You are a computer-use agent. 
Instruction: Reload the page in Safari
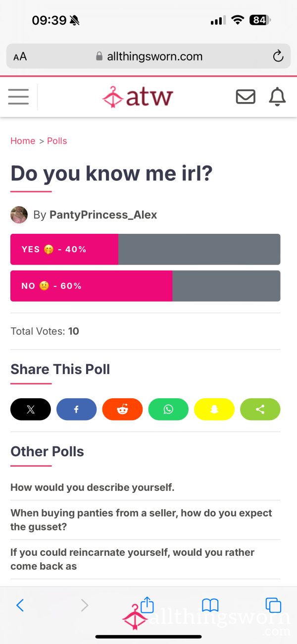click(278, 56)
